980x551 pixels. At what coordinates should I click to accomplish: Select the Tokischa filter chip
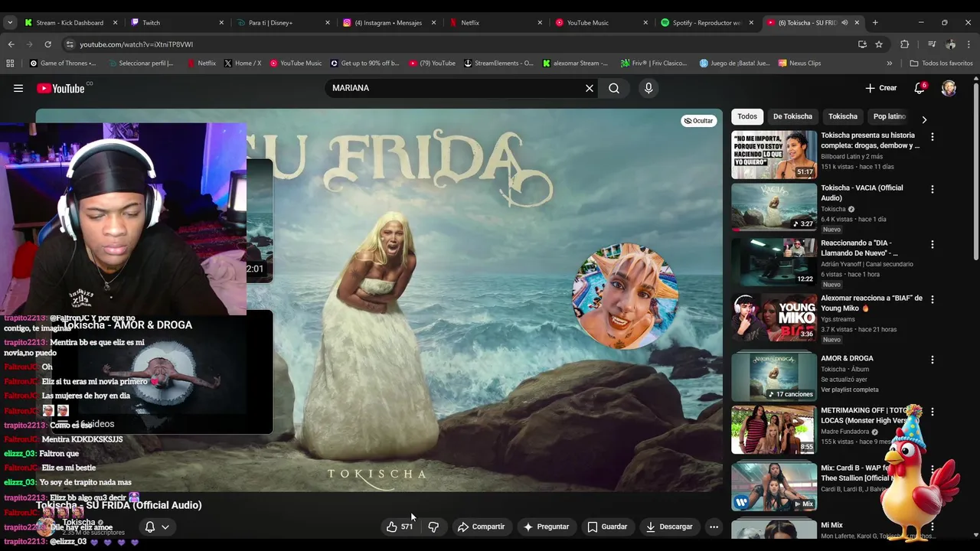843,116
